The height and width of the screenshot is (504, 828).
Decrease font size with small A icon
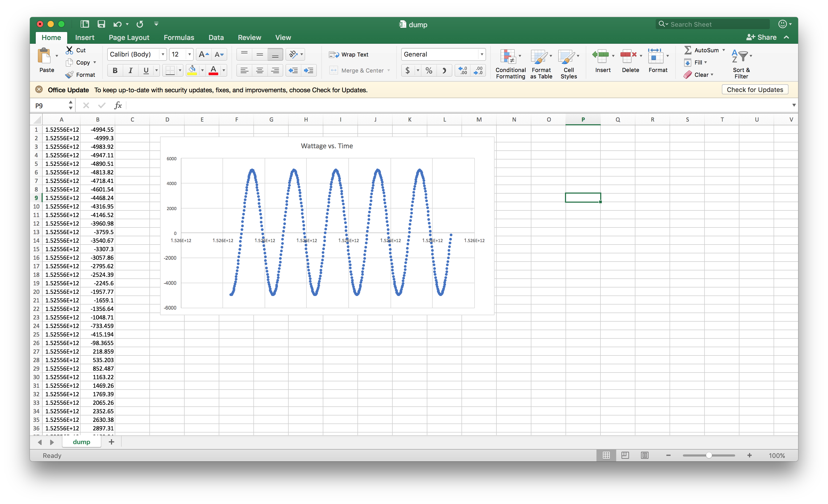click(219, 54)
